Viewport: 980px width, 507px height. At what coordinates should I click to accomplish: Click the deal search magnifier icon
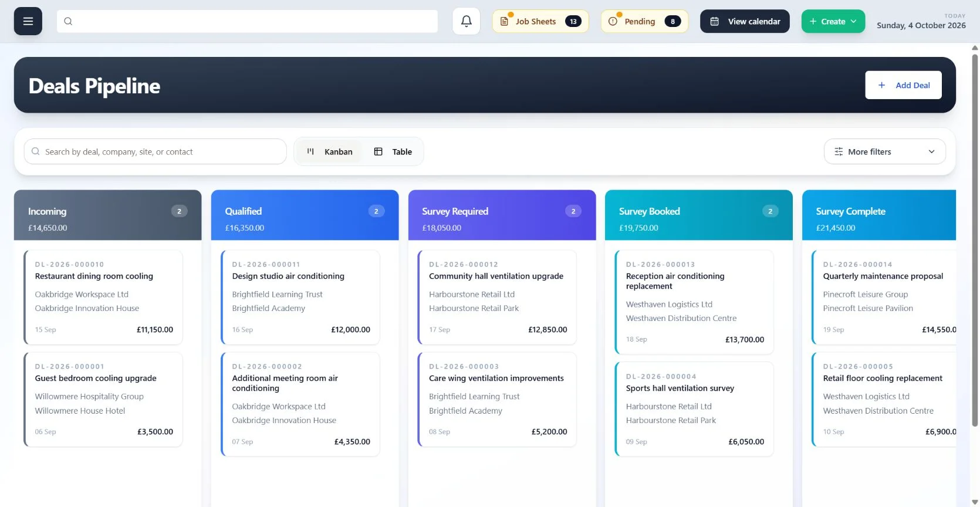point(35,151)
